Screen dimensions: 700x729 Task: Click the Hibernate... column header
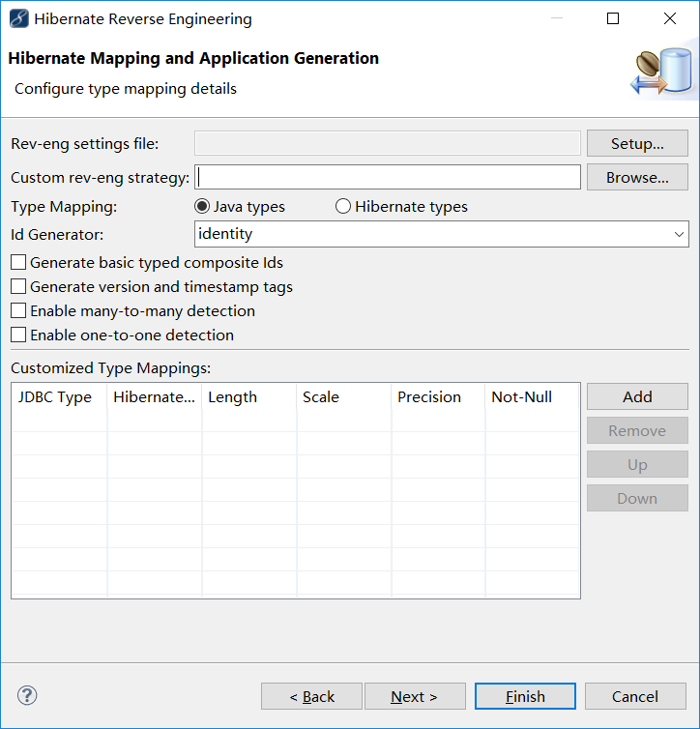click(155, 397)
